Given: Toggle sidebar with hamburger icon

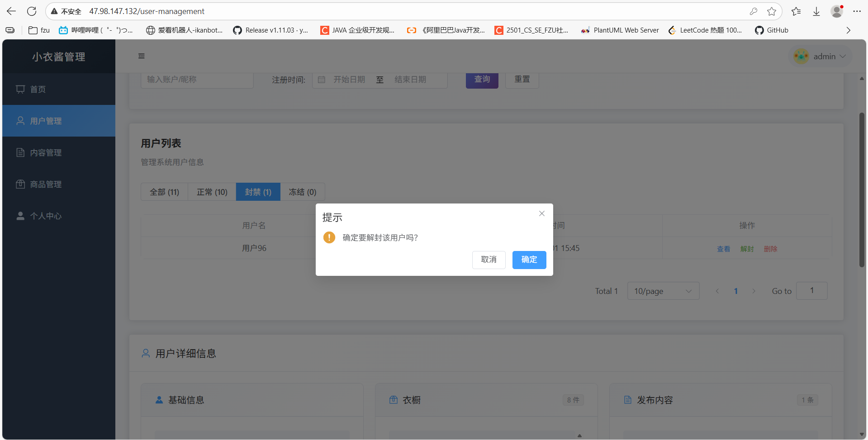Looking at the screenshot, I should 142,56.
